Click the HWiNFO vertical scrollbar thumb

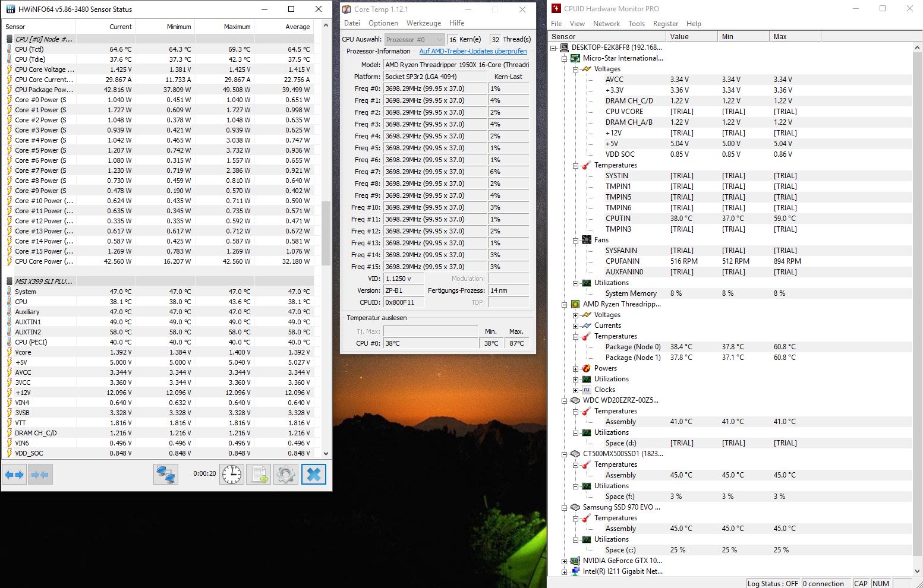326,233
